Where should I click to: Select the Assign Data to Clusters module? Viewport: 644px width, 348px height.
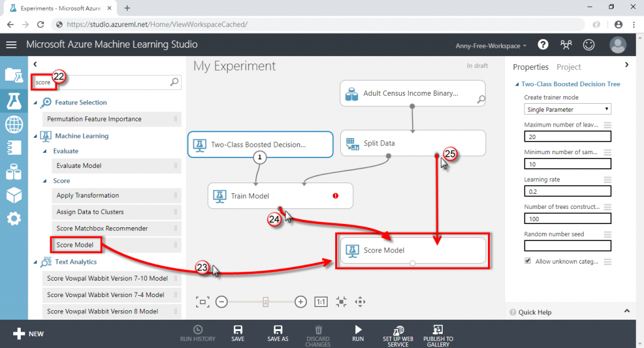pos(116,212)
